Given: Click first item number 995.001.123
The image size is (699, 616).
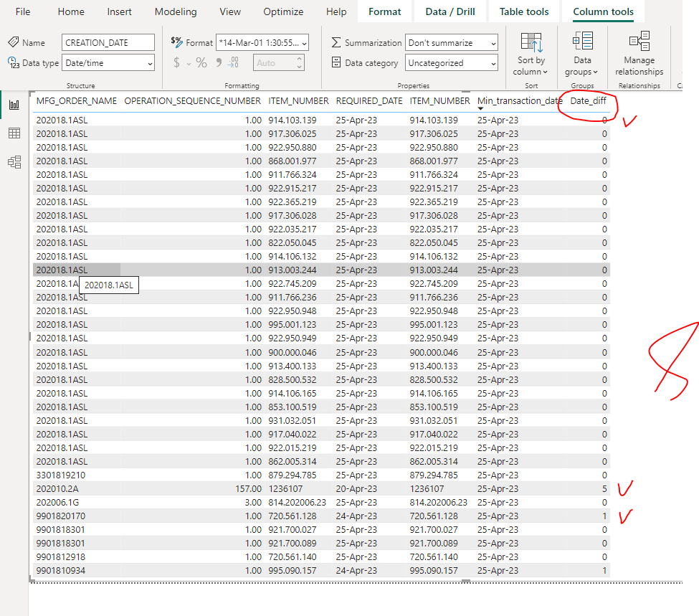Looking at the screenshot, I should (292, 324).
